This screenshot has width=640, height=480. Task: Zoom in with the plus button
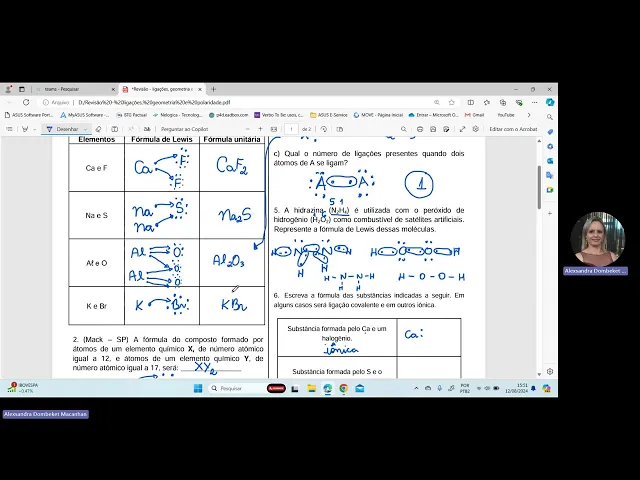pos(260,129)
